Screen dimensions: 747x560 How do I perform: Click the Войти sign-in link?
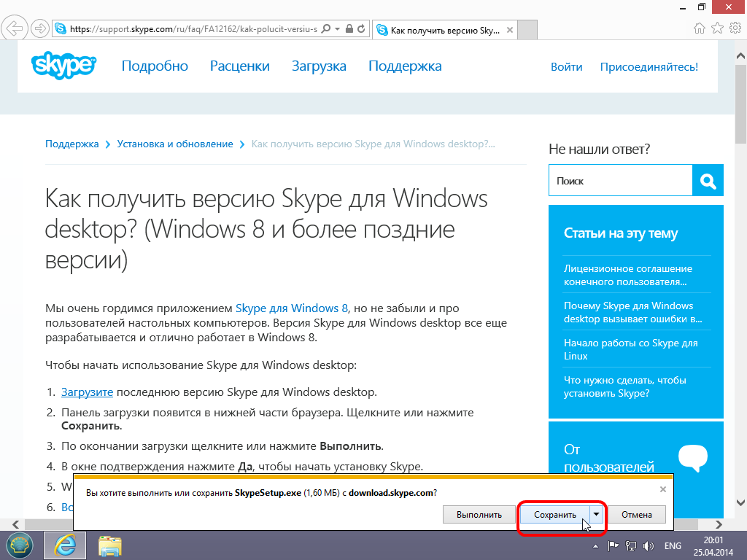566,66
